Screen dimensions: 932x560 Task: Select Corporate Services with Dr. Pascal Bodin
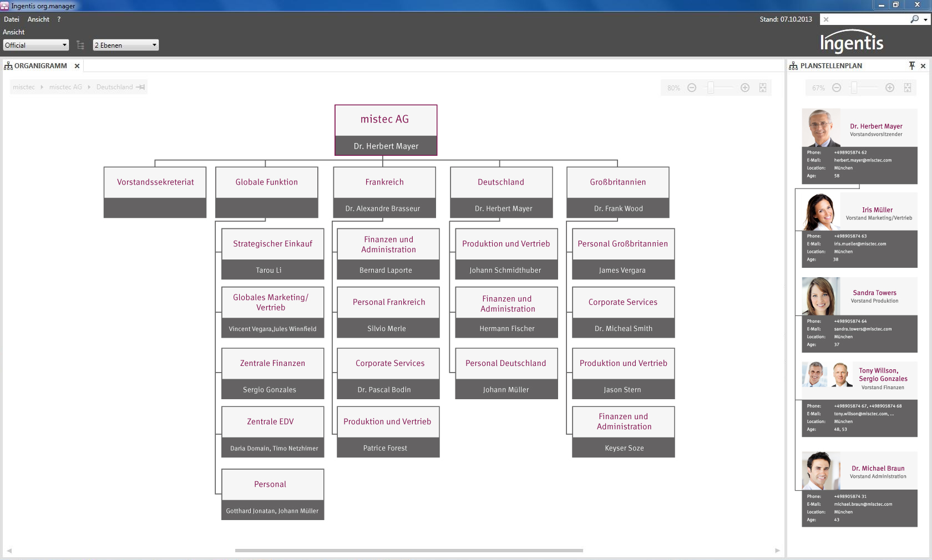[388, 374]
